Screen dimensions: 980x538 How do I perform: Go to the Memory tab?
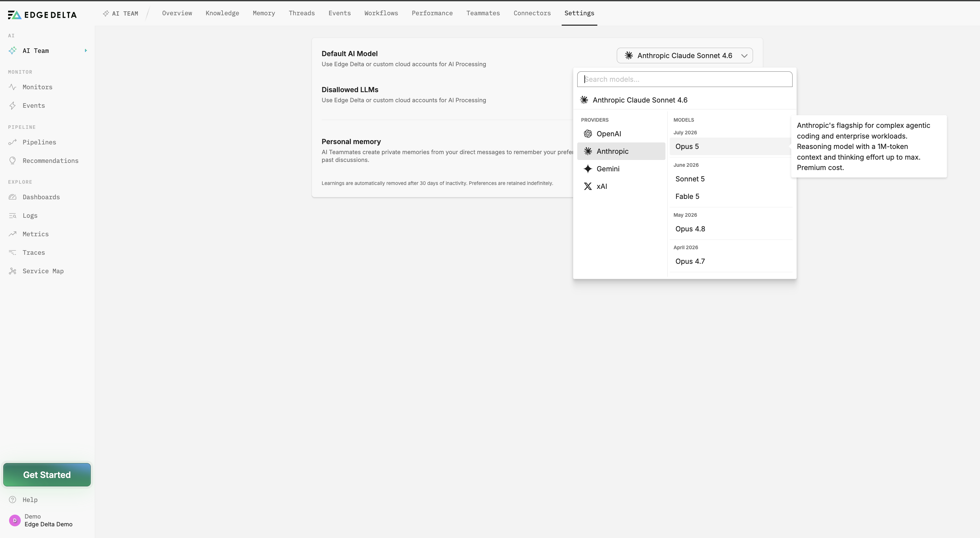point(264,13)
